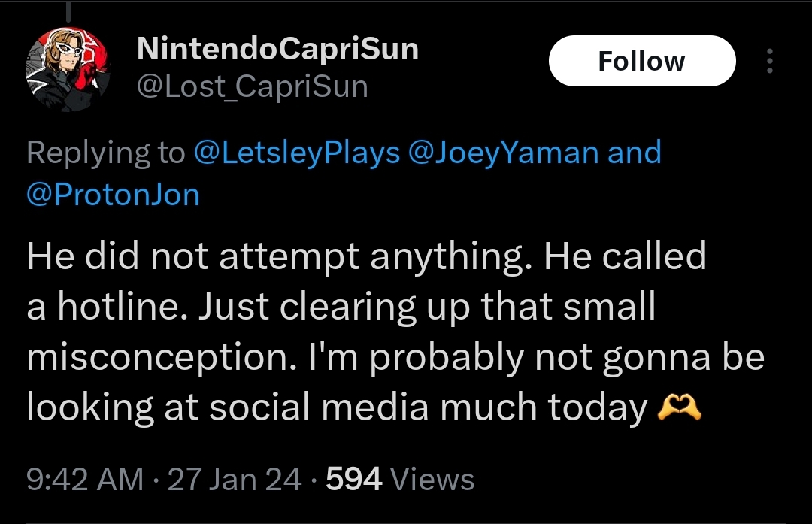Click the Views label
Image resolution: width=812 pixels, height=524 pixels.
point(432,479)
